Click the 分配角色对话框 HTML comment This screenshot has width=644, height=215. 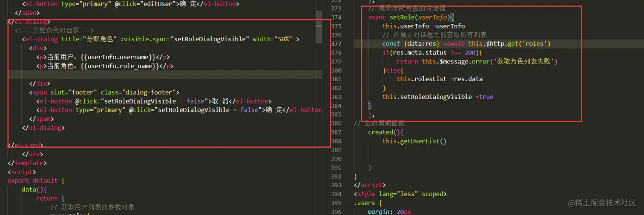[54, 30]
